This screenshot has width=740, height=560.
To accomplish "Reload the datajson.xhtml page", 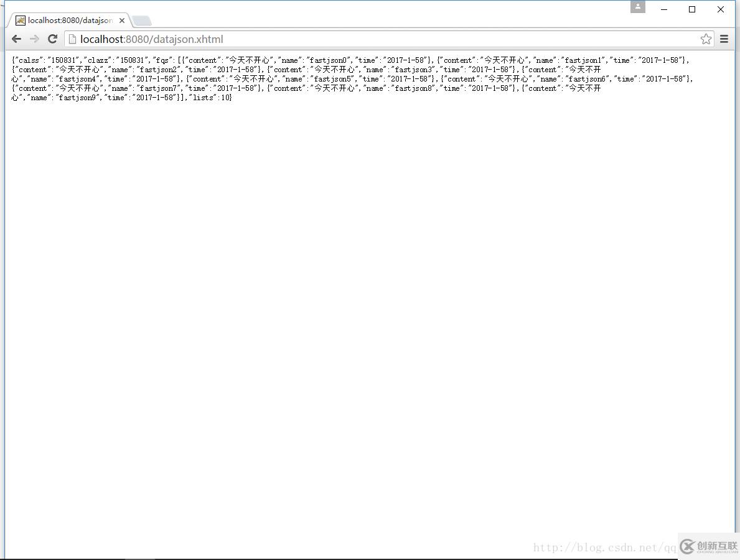I will tap(52, 39).
